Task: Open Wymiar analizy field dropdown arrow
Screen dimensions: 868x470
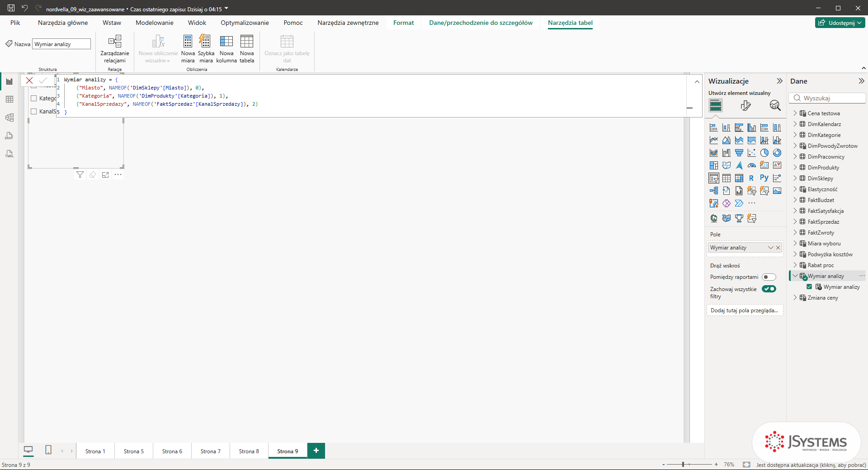Action: tap(770, 248)
